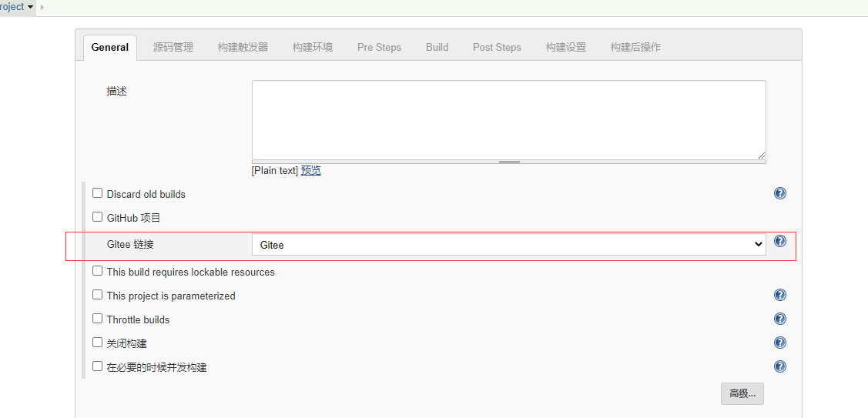Select the General tab

109,48
